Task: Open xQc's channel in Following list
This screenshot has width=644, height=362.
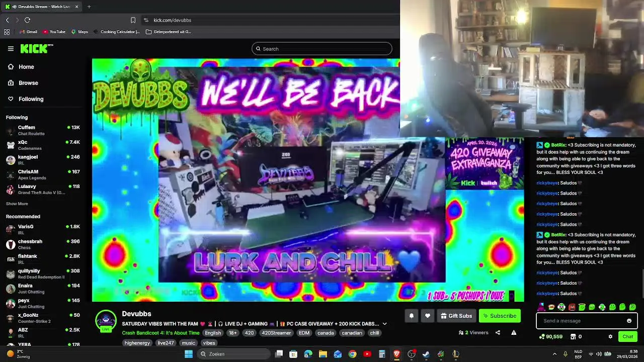Action: (43, 145)
